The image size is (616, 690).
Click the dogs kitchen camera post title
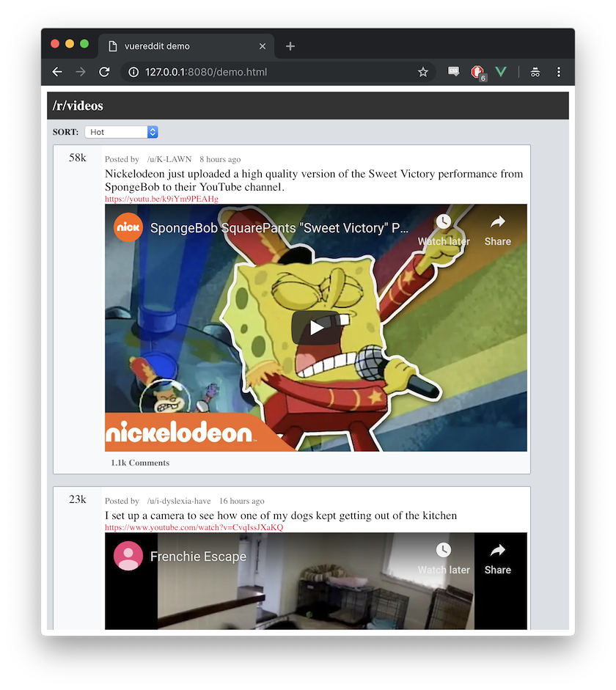tap(281, 515)
